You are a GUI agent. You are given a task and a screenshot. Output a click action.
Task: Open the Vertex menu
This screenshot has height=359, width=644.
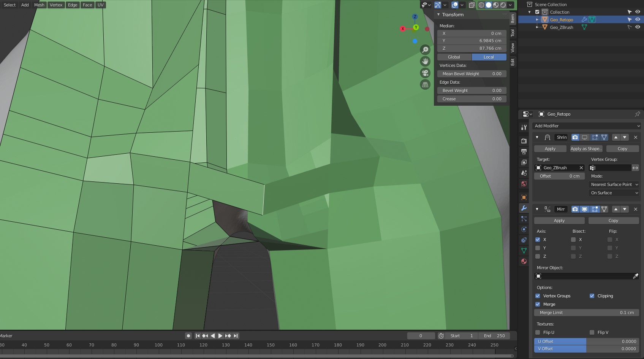click(56, 5)
